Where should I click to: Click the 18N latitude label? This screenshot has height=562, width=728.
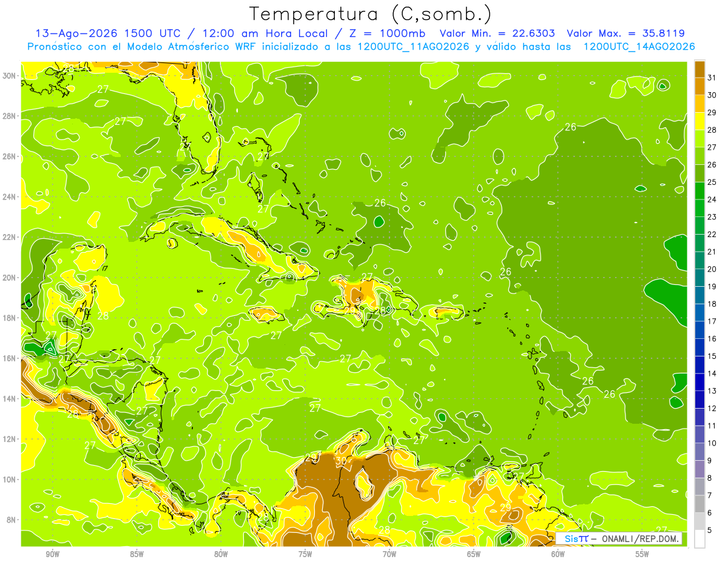coord(10,318)
